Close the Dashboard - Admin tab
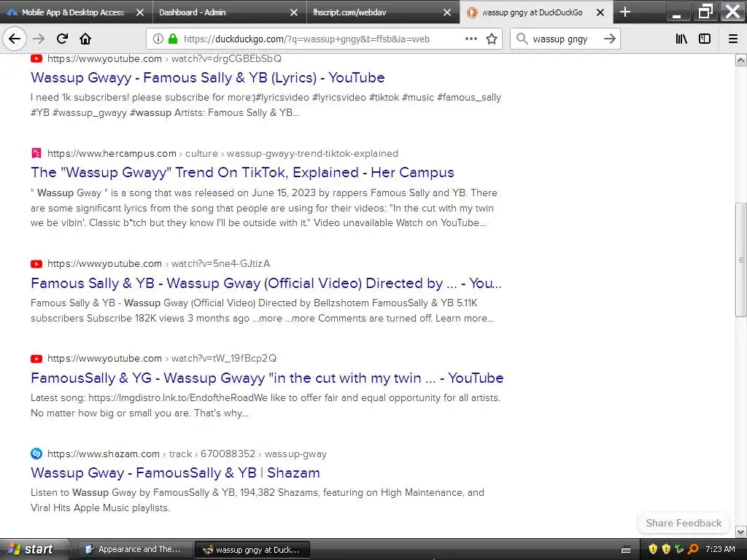 tap(294, 13)
